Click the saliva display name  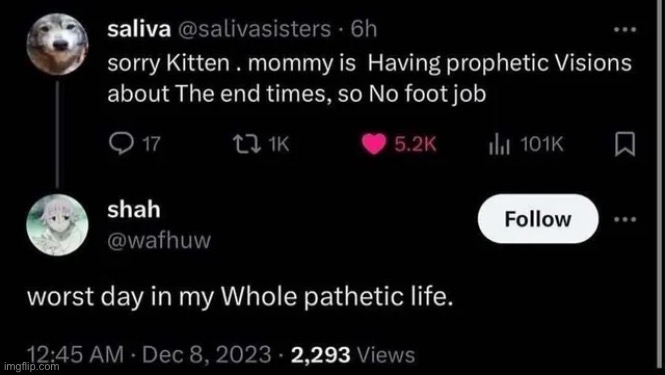point(139,29)
